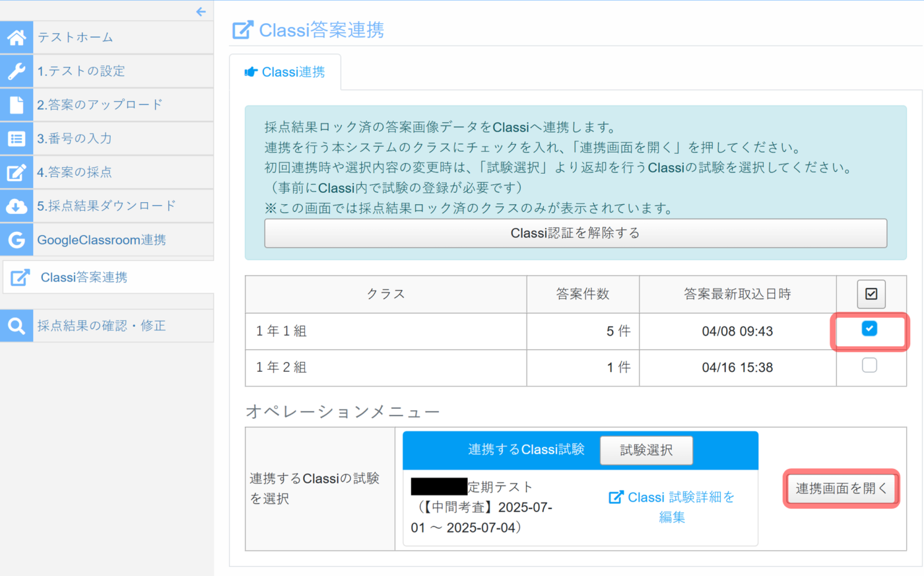Open 4.答案の採点 menu item

107,172
